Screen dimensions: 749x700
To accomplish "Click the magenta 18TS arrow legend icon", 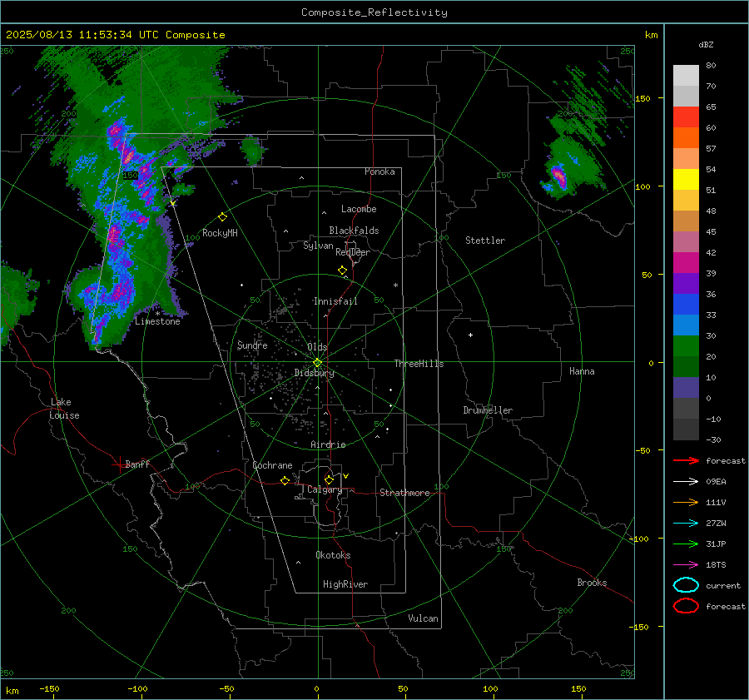I will 686,565.
